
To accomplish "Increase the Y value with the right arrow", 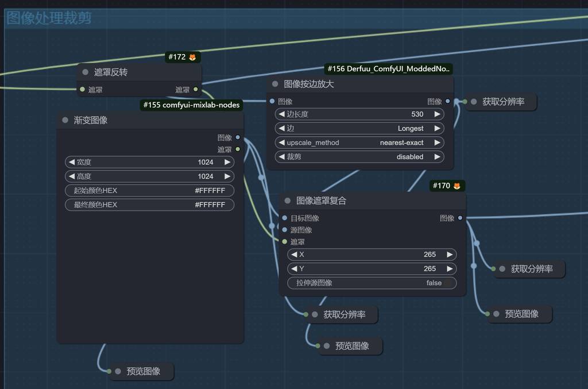I will 450,268.
